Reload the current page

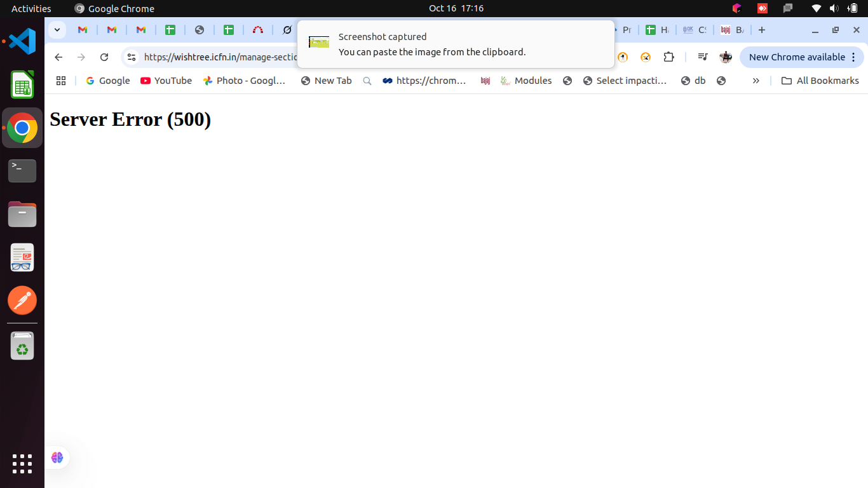(104, 57)
